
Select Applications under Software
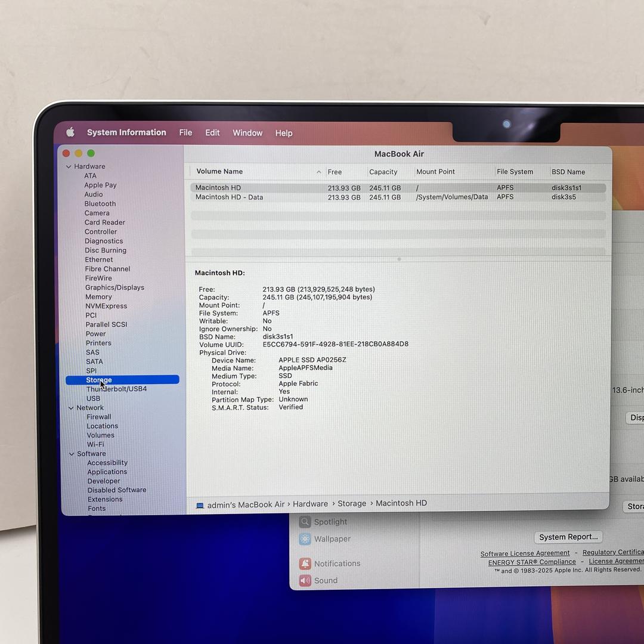click(x=107, y=472)
